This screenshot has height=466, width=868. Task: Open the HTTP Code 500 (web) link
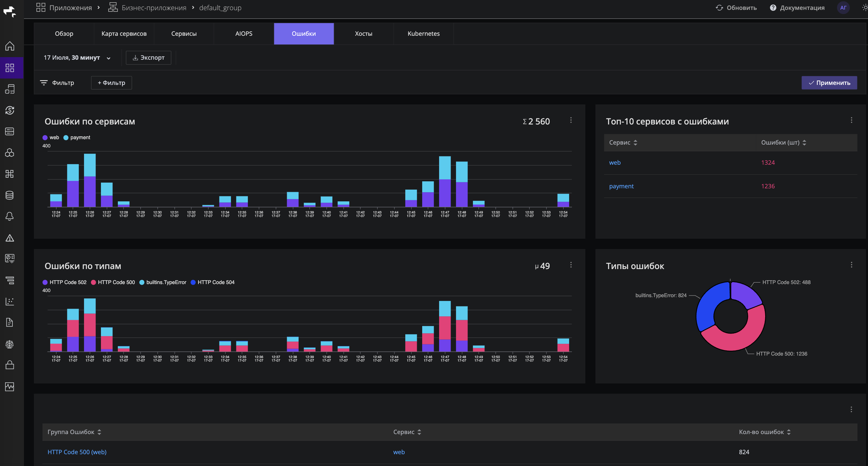77,452
